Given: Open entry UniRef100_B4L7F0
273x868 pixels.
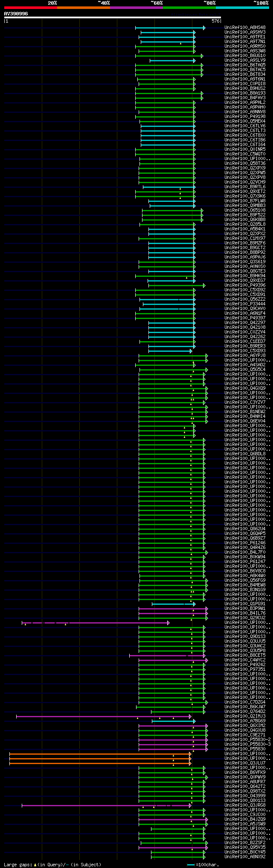Looking at the screenshot, I should pos(245,552).
